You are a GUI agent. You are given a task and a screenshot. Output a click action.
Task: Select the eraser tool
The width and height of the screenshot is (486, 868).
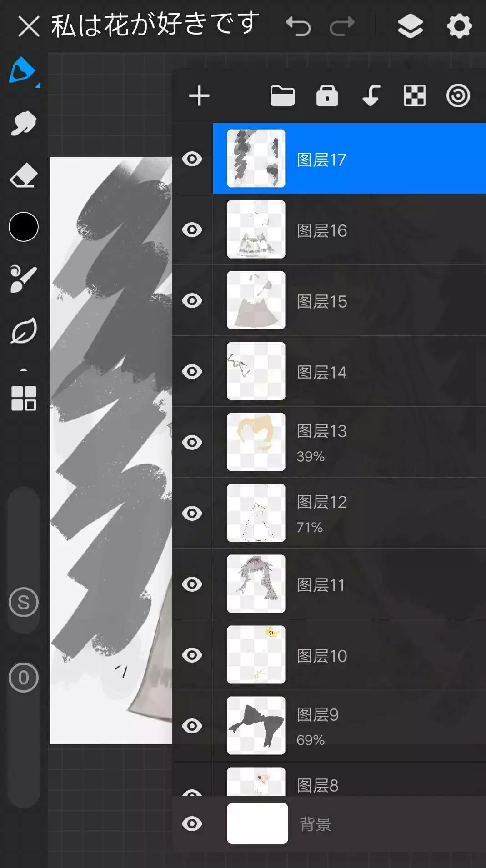(x=23, y=175)
